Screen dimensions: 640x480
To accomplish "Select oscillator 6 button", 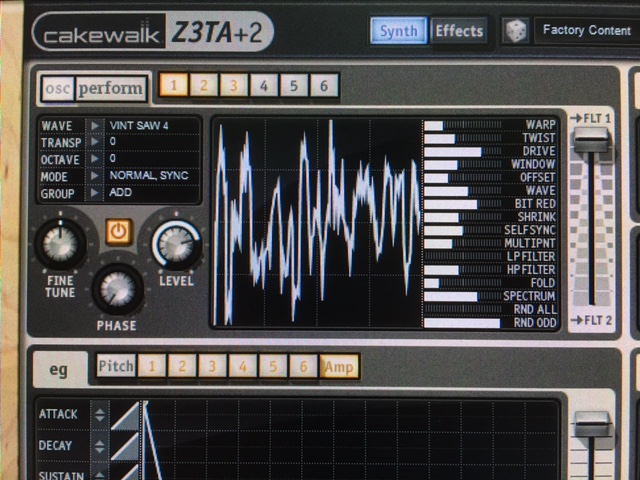I will (x=324, y=86).
